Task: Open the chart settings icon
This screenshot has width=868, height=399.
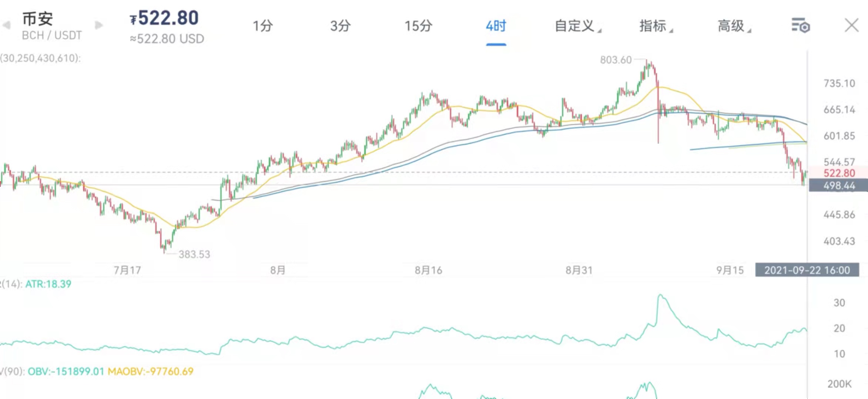Action: click(x=800, y=26)
